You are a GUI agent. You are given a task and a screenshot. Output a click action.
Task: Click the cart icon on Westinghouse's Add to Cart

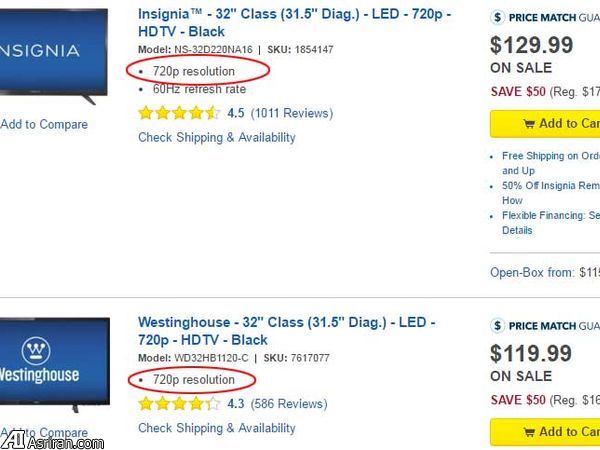click(x=529, y=432)
